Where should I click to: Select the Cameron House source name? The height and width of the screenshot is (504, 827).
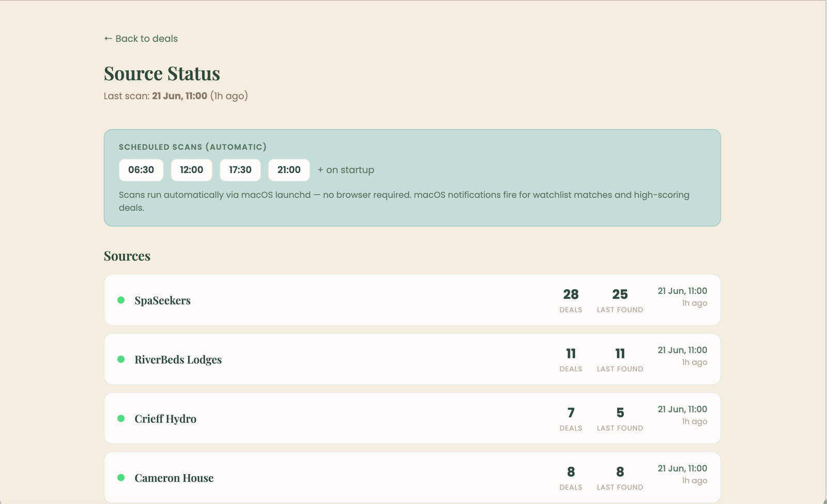174,478
